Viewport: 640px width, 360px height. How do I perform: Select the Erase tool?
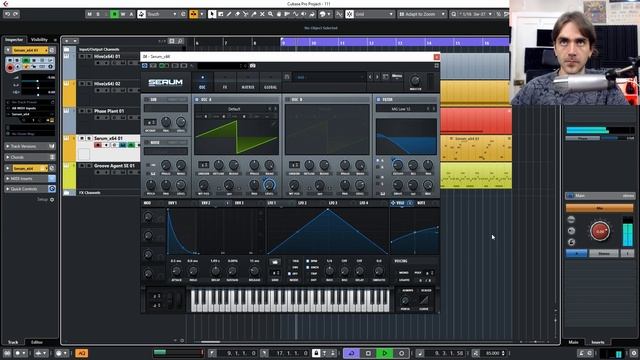[237, 14]
